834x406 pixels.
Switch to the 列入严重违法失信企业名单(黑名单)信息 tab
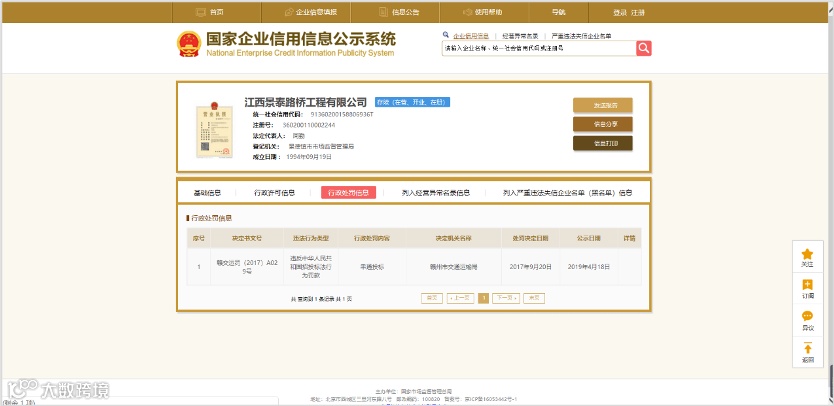[568, 193]
